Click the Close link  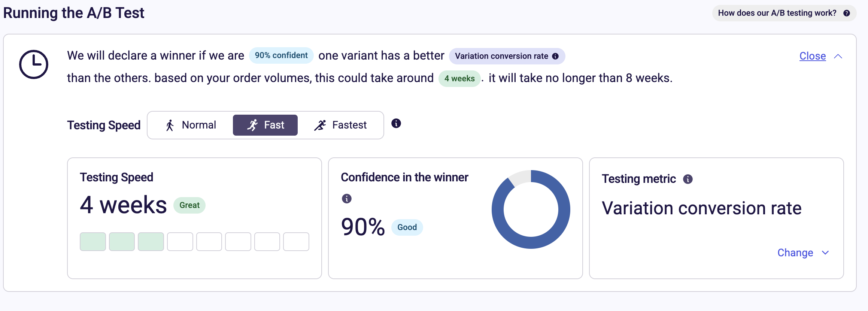click(x=813, y=56)
